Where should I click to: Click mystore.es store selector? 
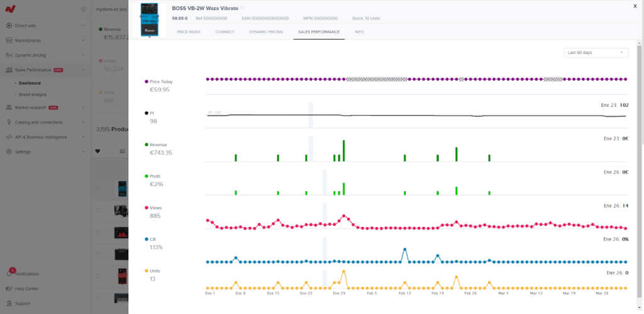click(x=111, y=9)
